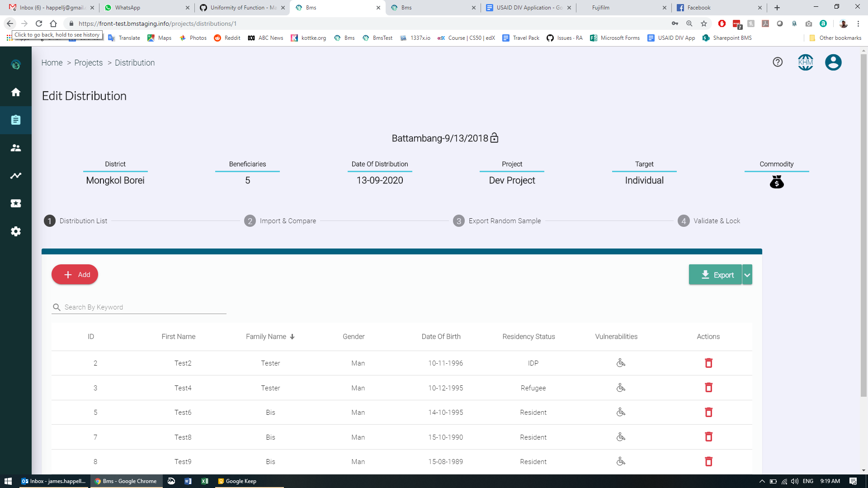Open the Projects clipboard icon in sidebar
This screenshot has height=488, width=868.
click(16, 120)
